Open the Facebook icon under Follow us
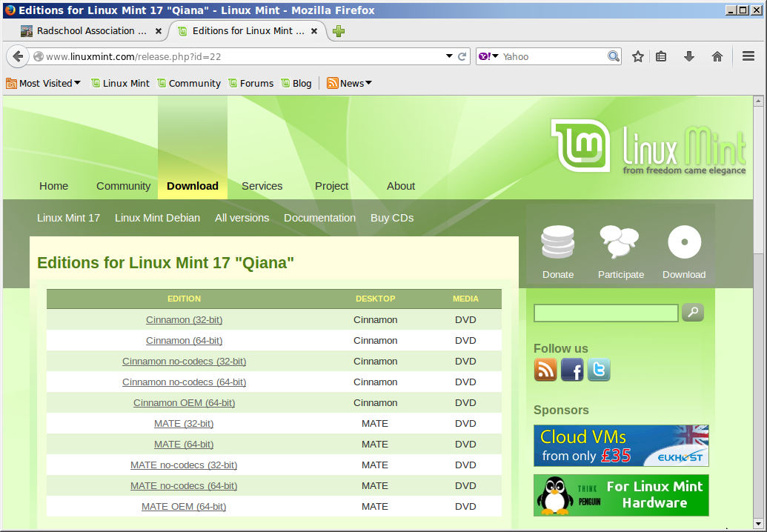Screen dimensions: 767x532 point(572,370)
